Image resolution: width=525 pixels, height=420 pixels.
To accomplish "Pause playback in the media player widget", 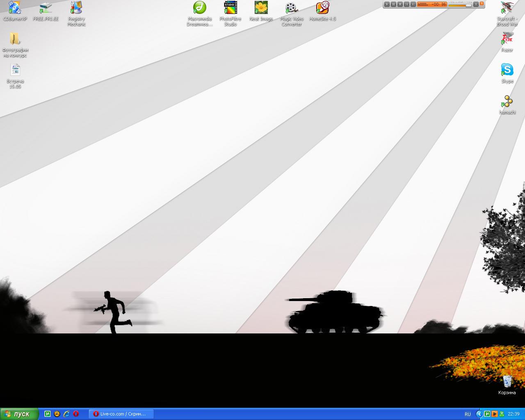I will [x=393, y=4].
